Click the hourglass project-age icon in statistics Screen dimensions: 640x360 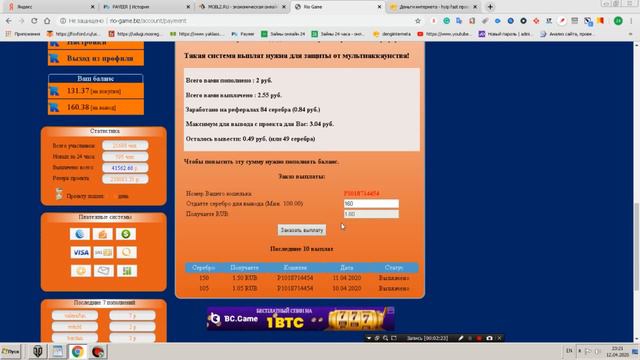59,194
